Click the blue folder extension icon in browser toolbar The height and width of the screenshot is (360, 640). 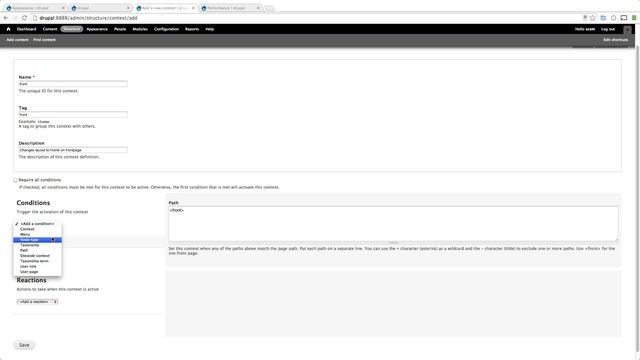point(603,18)
